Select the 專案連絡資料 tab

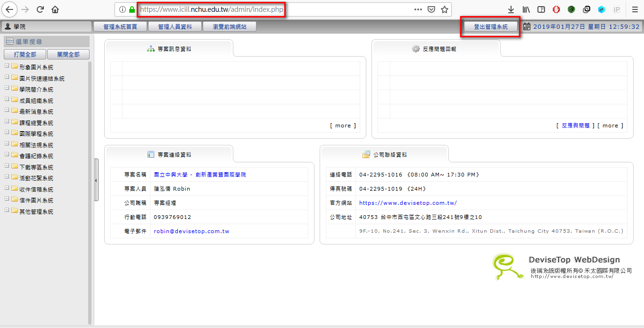click(169, 154)
